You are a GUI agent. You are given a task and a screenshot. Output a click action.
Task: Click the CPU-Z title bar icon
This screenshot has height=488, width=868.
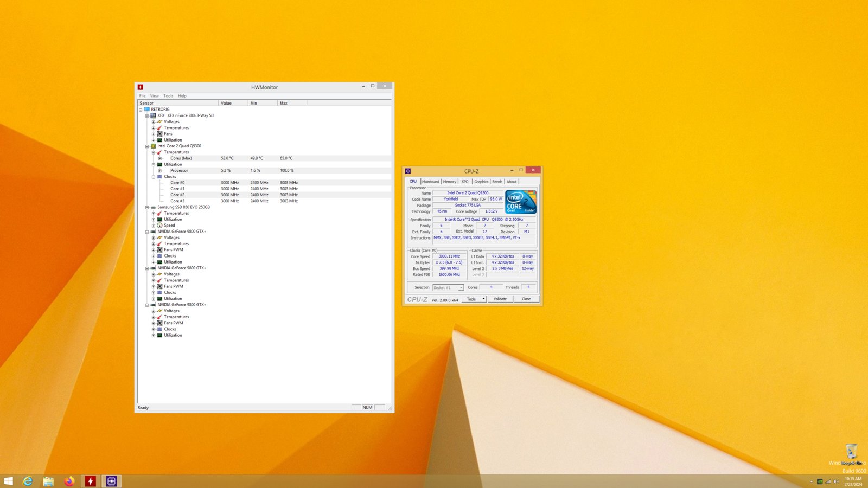tap(408, 171)
